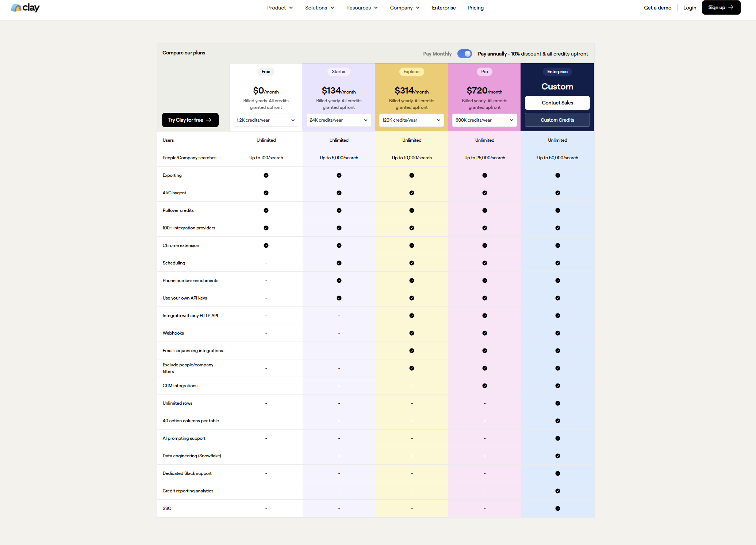Click Try Clay for free button
Image resolution: width=756 pixels, height=545 pixels.
(190, 120)
